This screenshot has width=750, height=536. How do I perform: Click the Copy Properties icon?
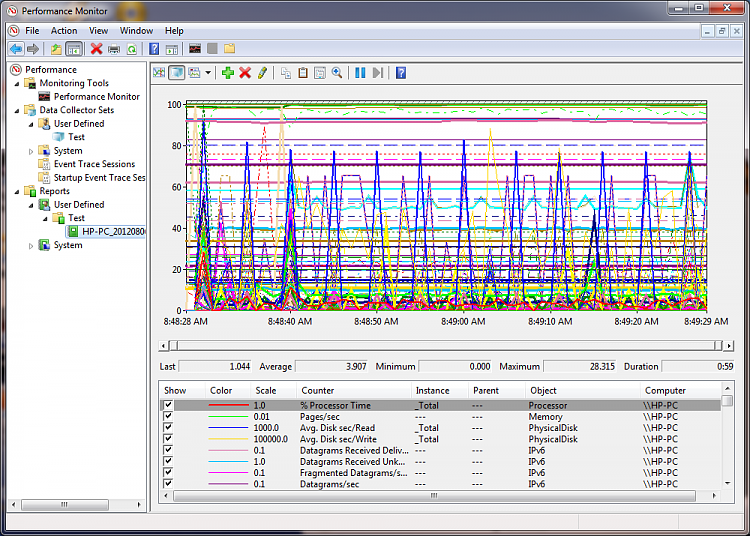click(286, 73)
